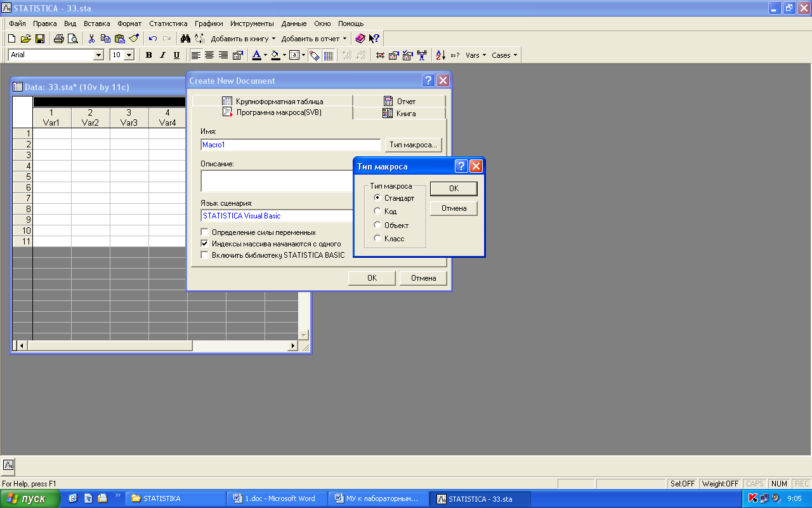Click the Undo arrow icon
Viewport: 812px width, 508px height.
tap(153, 39)
